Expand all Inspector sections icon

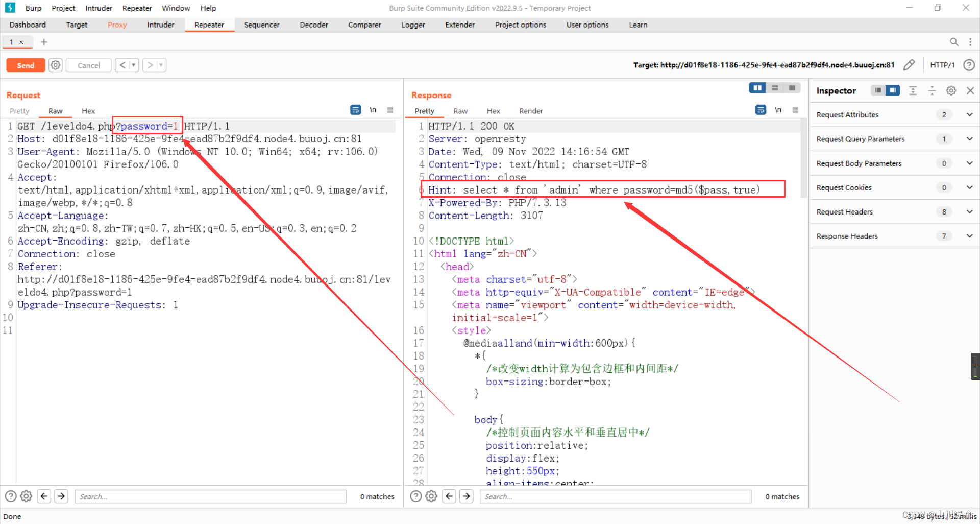(x=913, y=90)
